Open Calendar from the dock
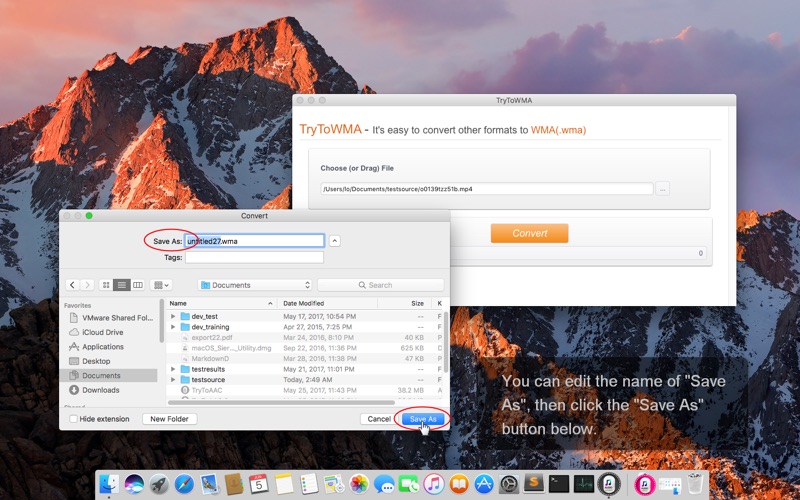The width and height of the screenshot is (800, 500). [259, 484]
